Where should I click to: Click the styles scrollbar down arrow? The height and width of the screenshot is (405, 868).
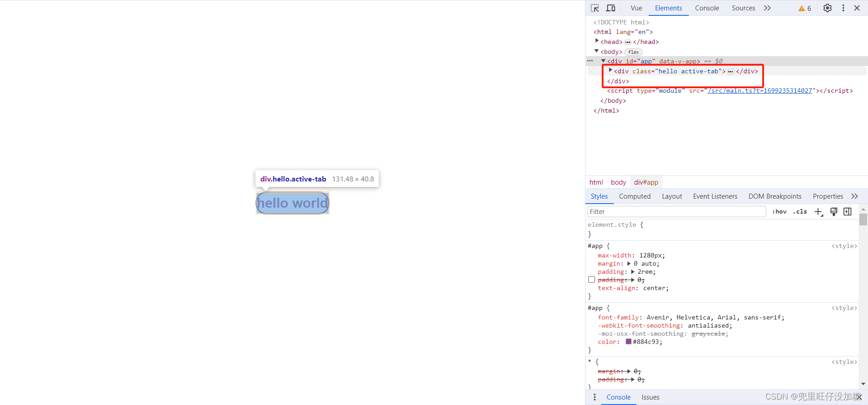tap(863, 384)
